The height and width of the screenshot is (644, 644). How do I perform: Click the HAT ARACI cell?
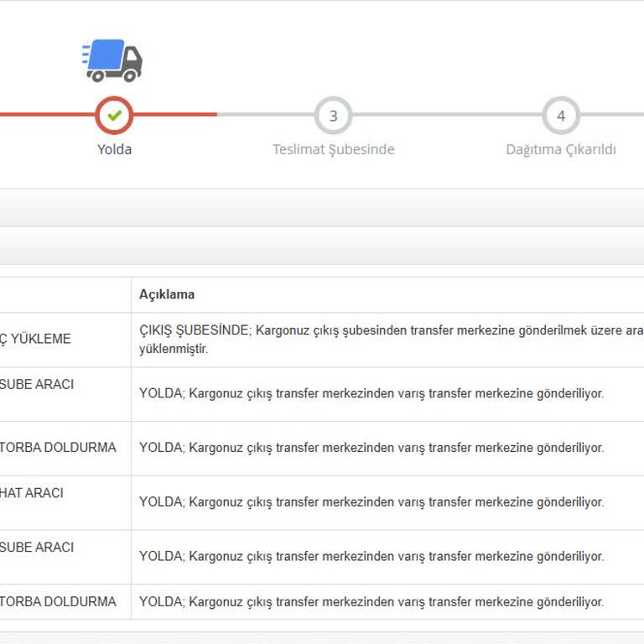pyautogui.click(x=65, y=503)
